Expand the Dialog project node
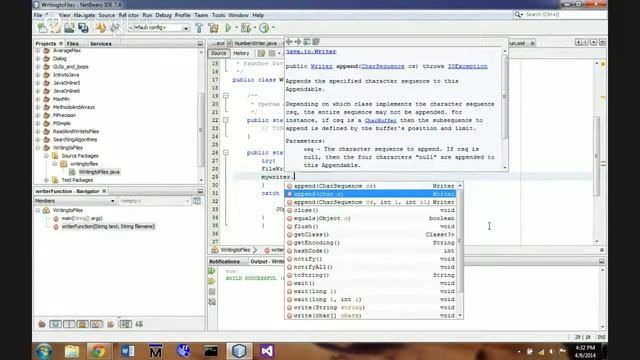This screenshot has width=640, height=360. 38,59
